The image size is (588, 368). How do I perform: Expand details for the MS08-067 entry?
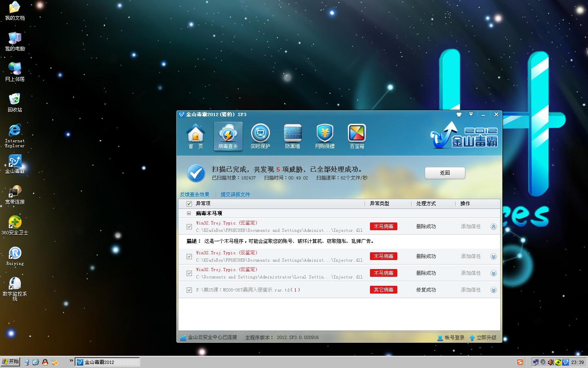coord(494,289)
